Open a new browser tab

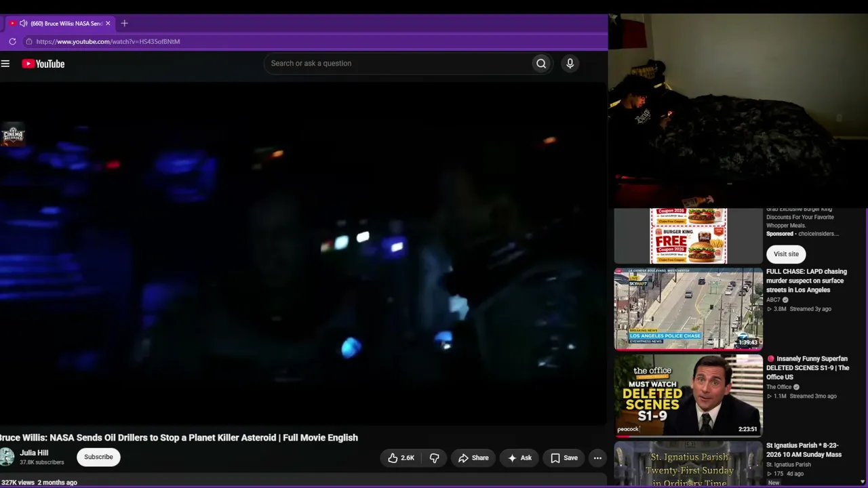coord(124,23)
